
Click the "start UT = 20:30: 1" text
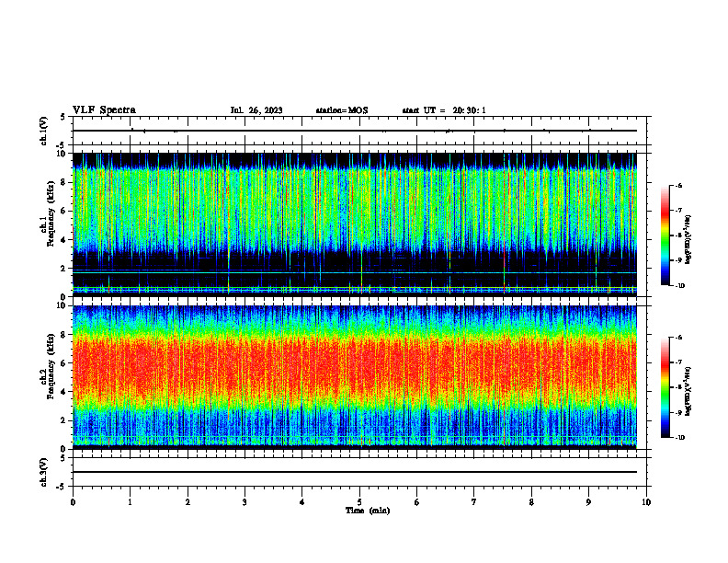[444, 110]
